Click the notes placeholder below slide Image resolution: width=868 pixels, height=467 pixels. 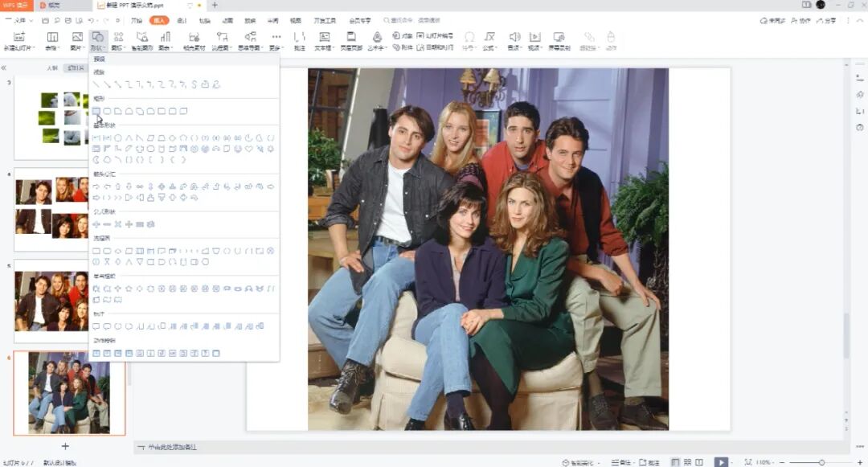[x=172, y=447]
